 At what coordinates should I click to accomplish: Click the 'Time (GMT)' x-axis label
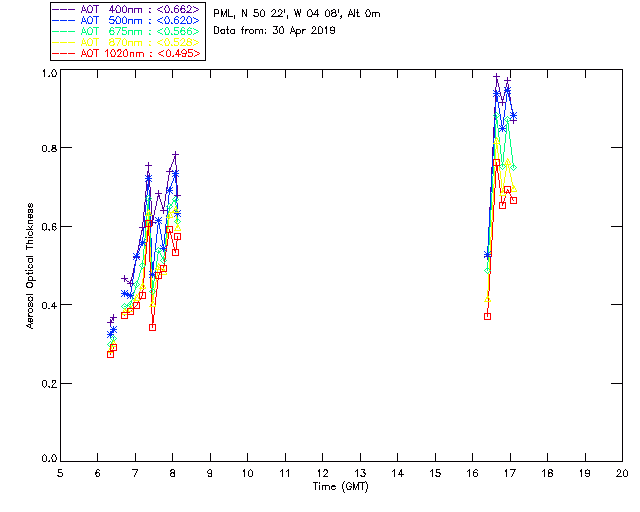click(x=341, y=487)
